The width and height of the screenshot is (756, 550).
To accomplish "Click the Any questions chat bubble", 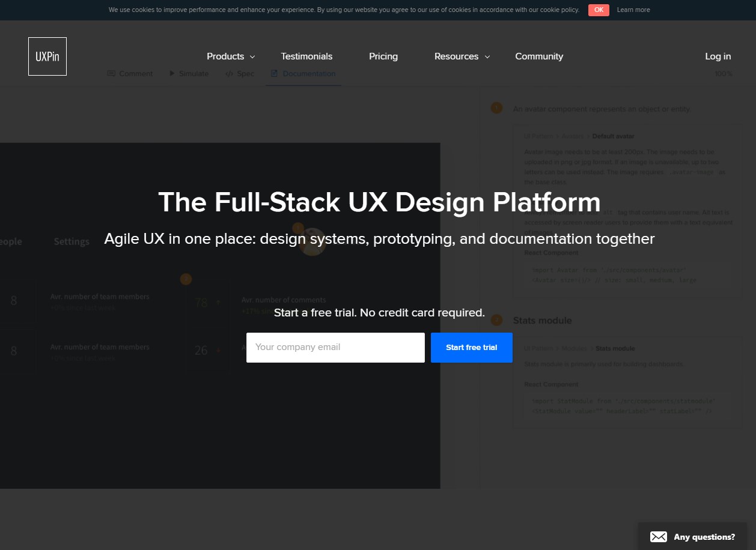I will [x=704, y=536].
